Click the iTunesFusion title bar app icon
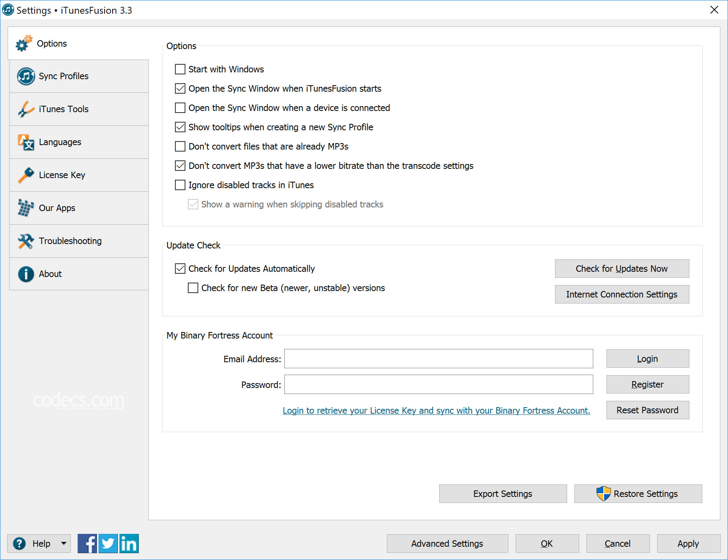 tap(8, 10)
